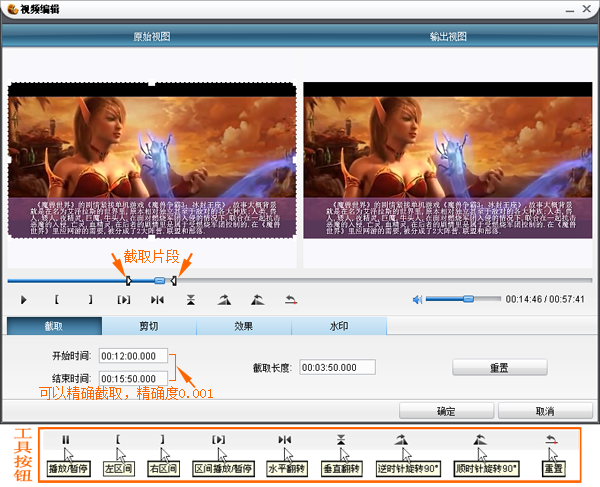Click the 逆时针旋转 icon in legend strip
This screenshot has width=600, height=487.
point(401,440)
